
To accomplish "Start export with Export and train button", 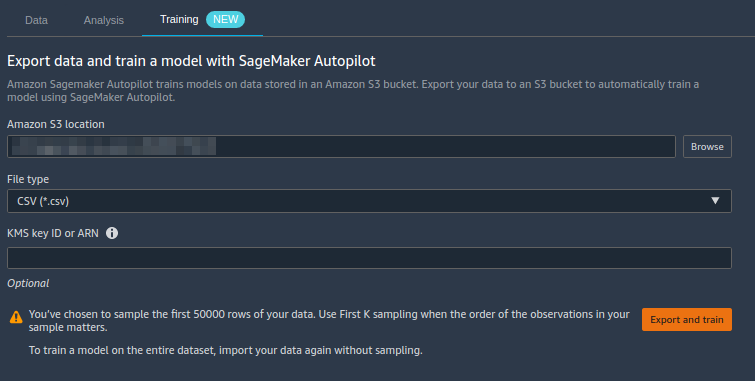I will click(687, 319).
